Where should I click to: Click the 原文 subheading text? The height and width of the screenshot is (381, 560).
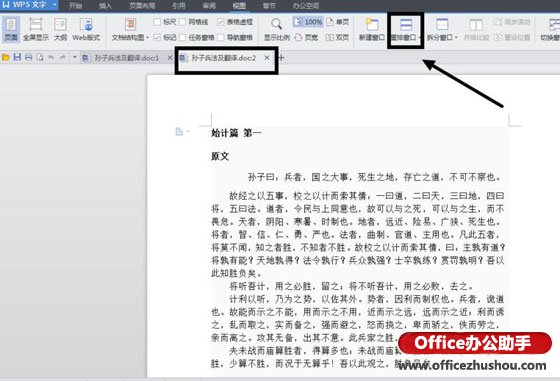[x=220, y=156]
